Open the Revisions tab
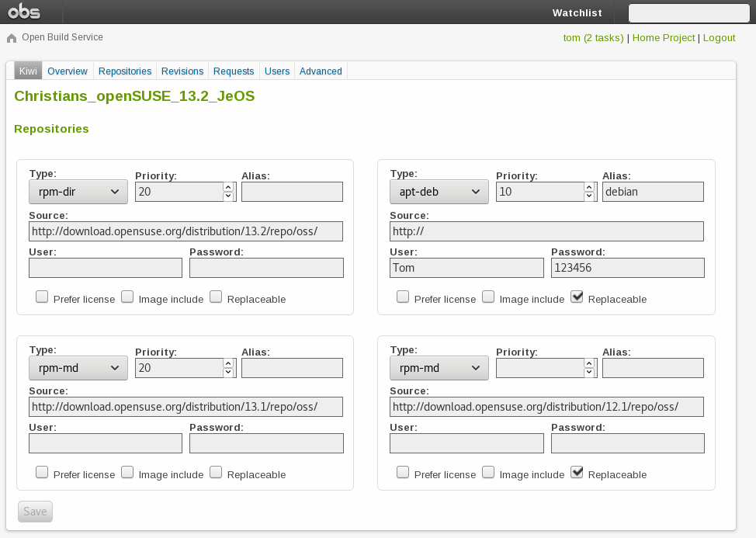This screenshot has height=538, width=756. point(182,71)
